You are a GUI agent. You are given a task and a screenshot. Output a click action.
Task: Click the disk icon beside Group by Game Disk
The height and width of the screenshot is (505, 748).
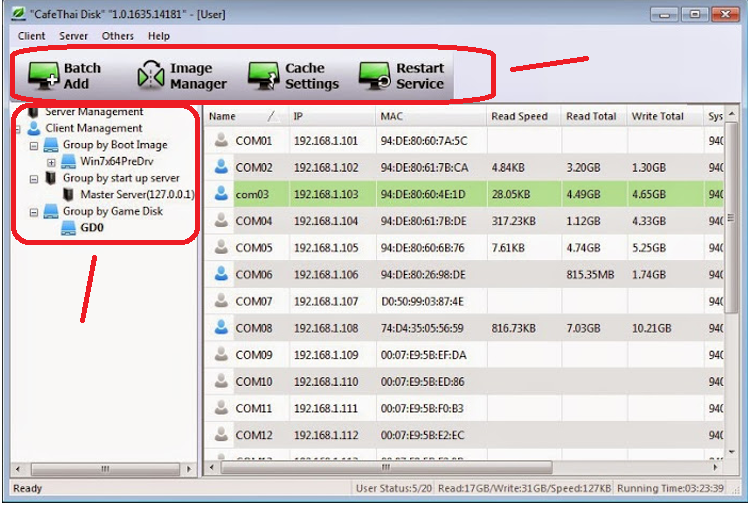[51, 211]
